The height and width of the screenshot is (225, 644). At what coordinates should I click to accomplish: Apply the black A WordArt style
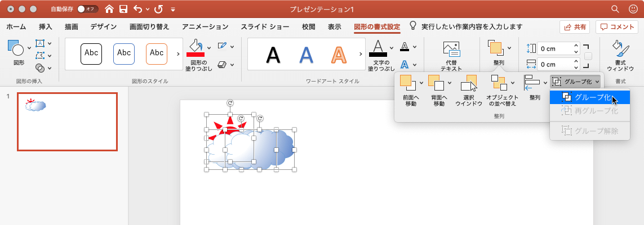[273, 55]
